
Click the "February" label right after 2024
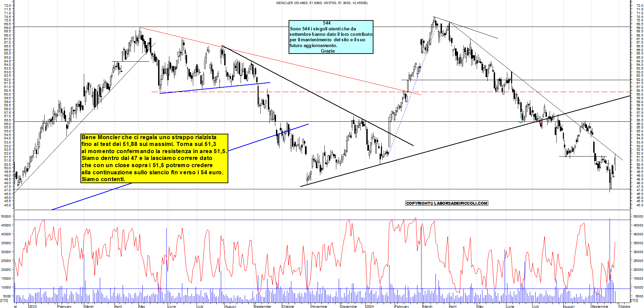(x=402, y=306)
